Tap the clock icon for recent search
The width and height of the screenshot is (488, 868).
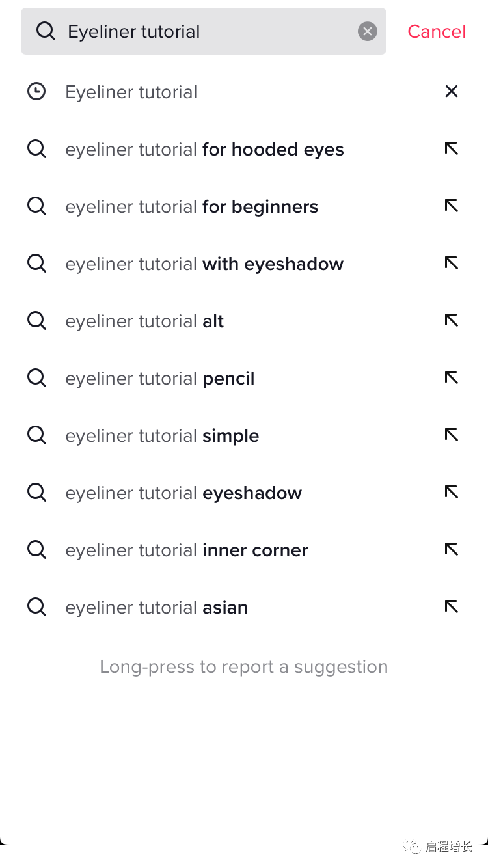[36, 92]
